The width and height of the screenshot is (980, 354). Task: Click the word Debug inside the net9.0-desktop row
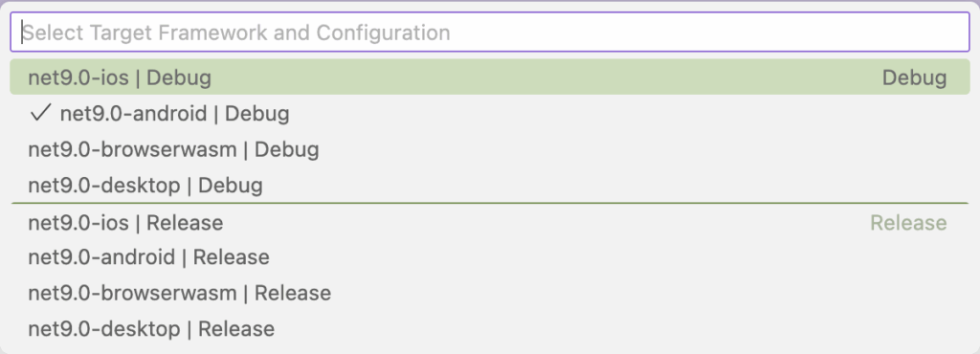[x=230, y=186]
